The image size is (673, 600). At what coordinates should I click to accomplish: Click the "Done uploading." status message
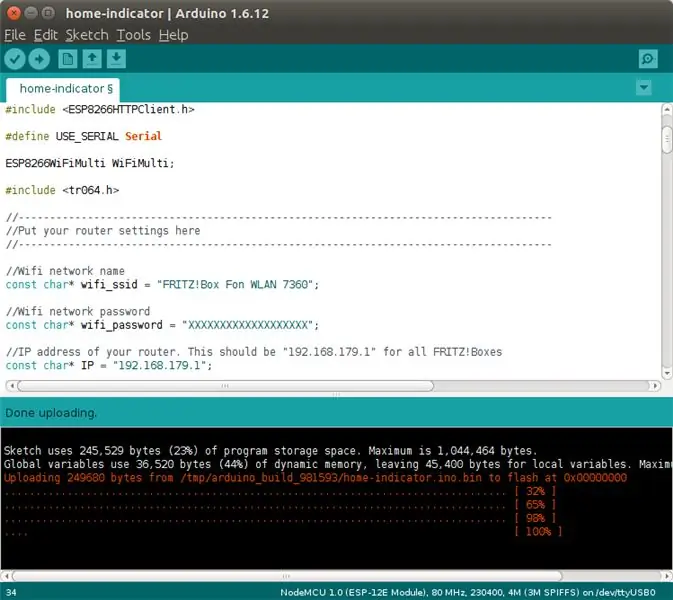(51, 413)
